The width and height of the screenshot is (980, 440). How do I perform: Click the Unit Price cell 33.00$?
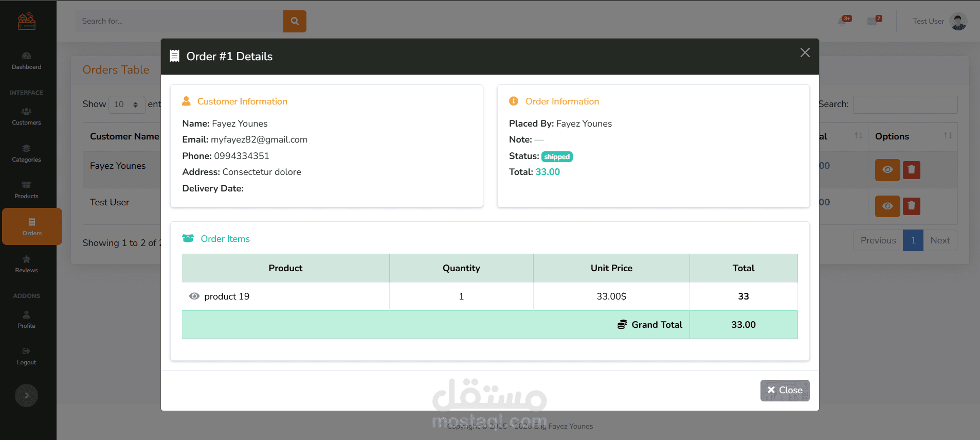coord(611,296)
